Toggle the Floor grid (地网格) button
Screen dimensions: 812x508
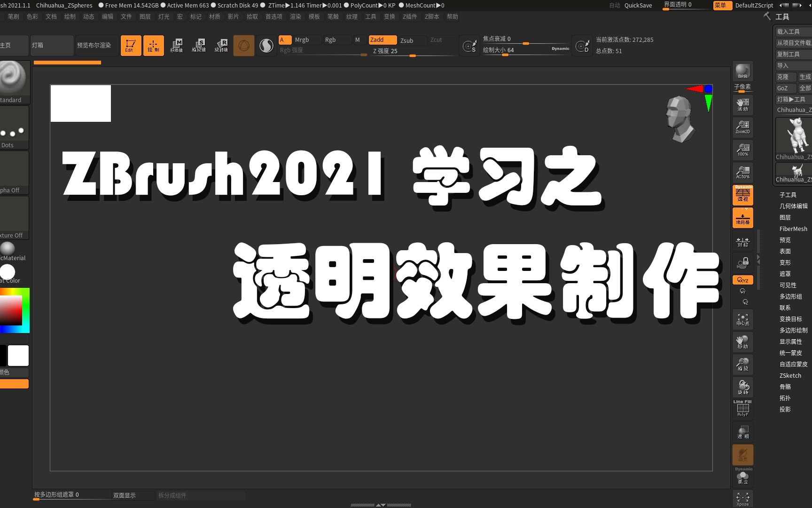click(742, 218)
